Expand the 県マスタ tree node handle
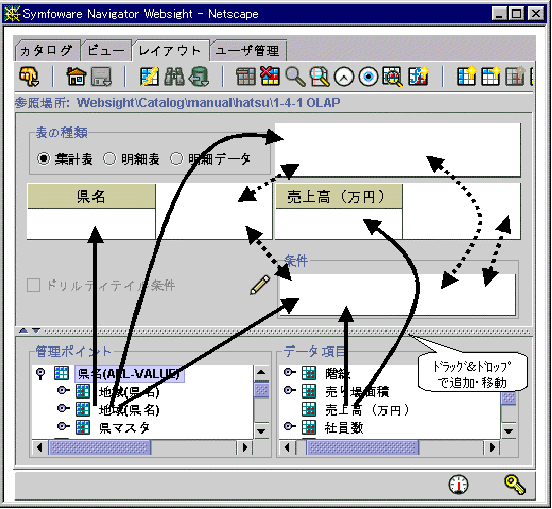Image resolution: width=552 pixels, height=509 pixels. [x=63, y=426]
